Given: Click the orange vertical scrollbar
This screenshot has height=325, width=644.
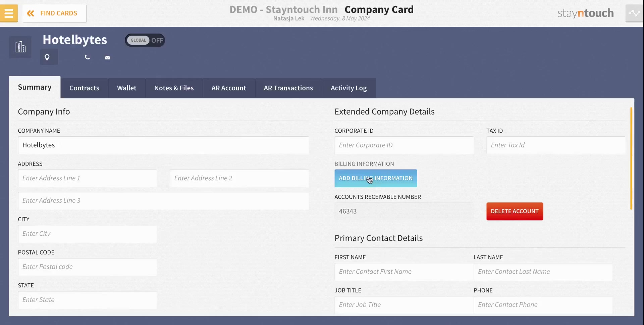Looking at the screenshot, I should pos(631,158).
